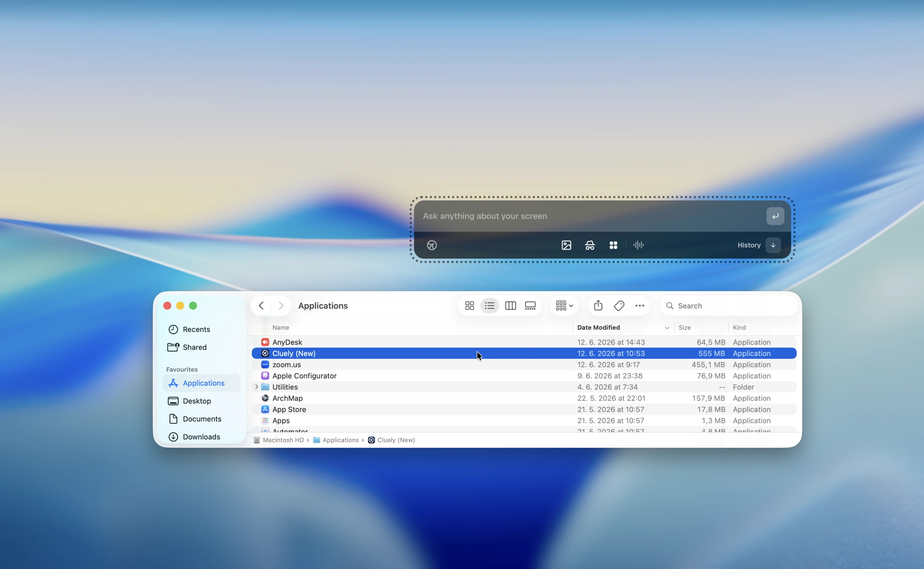Image resolution: width=924 pixels, height=569 pixels.
Task: Click the Apps app icon
Action: click(x=265, y=420)
